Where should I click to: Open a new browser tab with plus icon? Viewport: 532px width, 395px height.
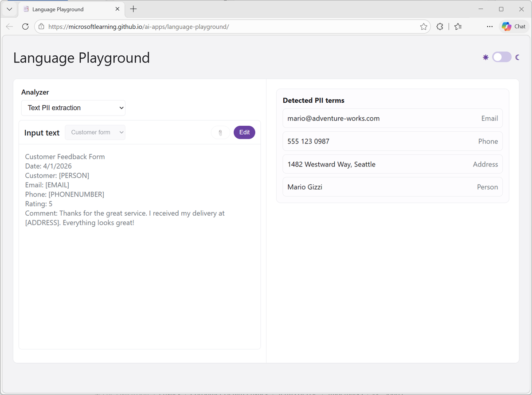[133, 8]
